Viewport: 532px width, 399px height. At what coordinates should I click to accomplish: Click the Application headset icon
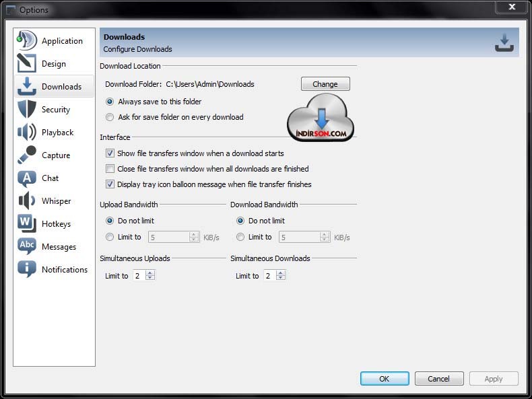coord(27,40)
